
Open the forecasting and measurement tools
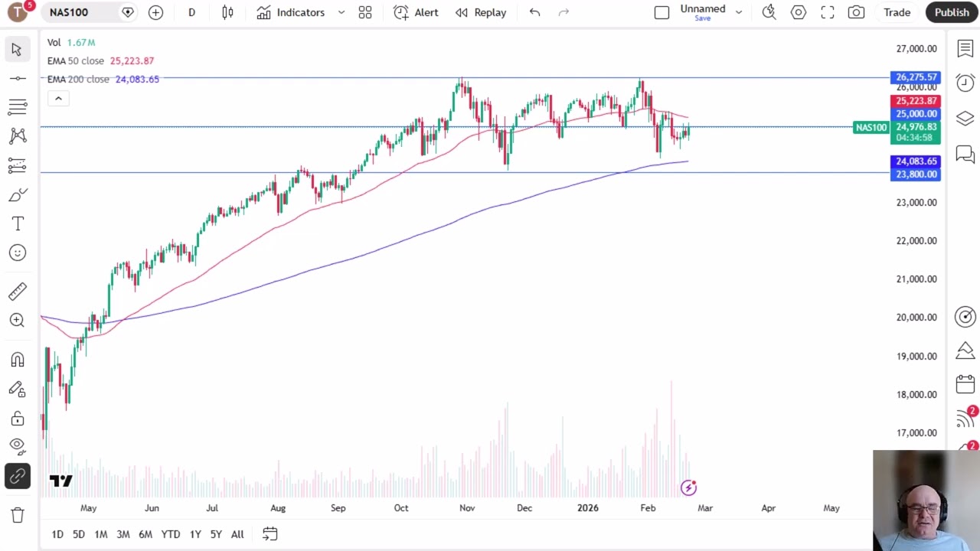click(x=17, y=165)
